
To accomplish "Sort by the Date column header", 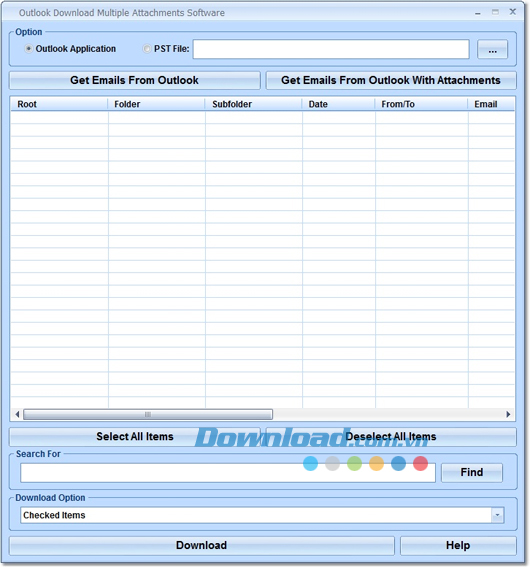I will 338,104.
